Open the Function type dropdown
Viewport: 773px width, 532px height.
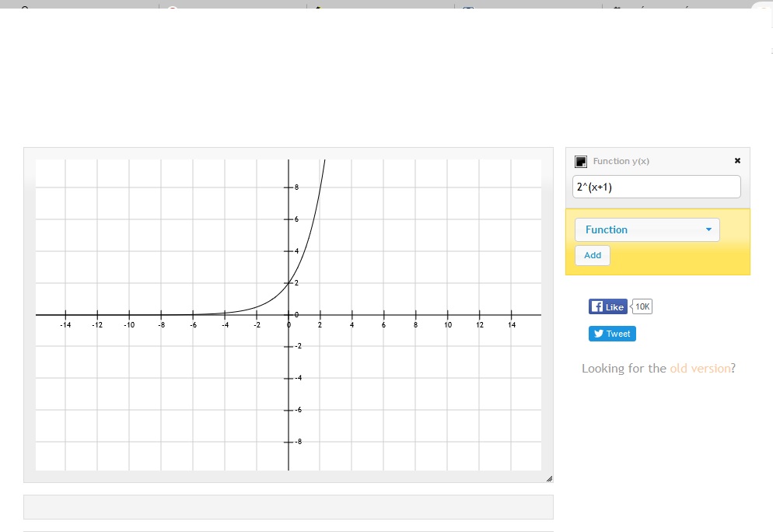click(647, 229)
